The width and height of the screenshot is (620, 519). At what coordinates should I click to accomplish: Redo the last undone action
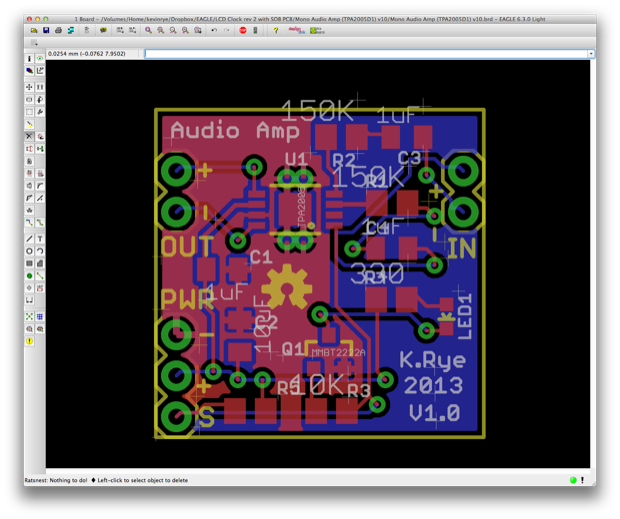pyautogui.click(x=227, y=30)
